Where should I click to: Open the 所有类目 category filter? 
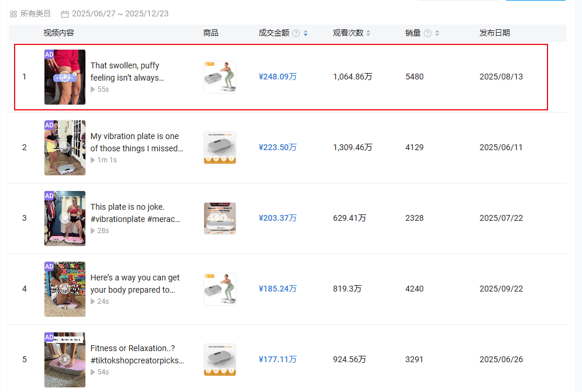(35, 13)
